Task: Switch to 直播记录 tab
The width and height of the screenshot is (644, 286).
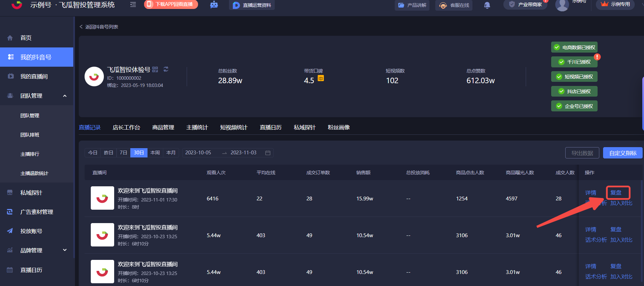Action: pos(90,128)
